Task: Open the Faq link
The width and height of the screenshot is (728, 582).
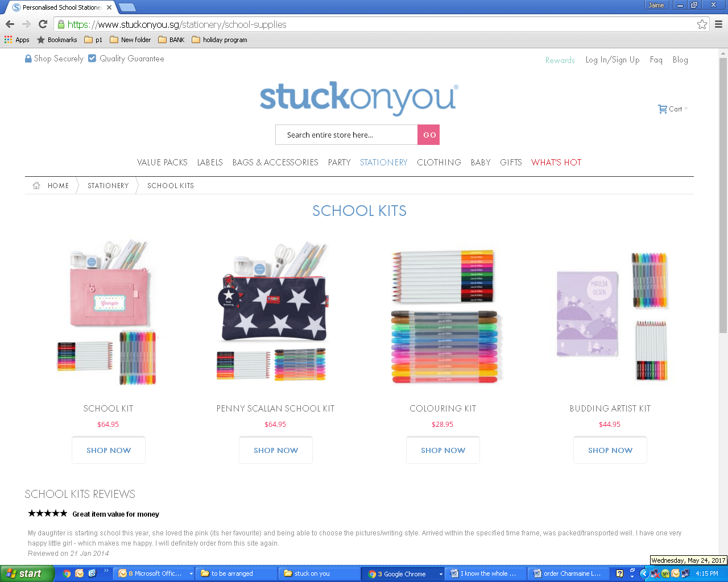Action: [x=656, y=60]
